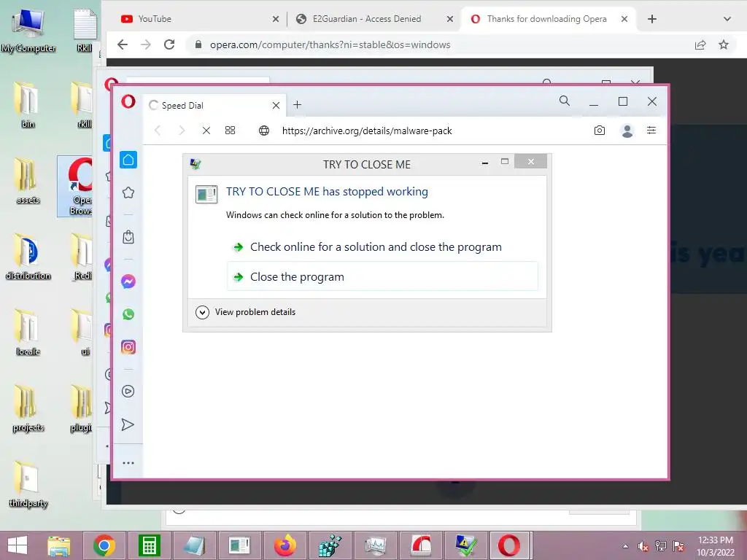
Task: Open new tab in Opera window
Action: (298, 105)
